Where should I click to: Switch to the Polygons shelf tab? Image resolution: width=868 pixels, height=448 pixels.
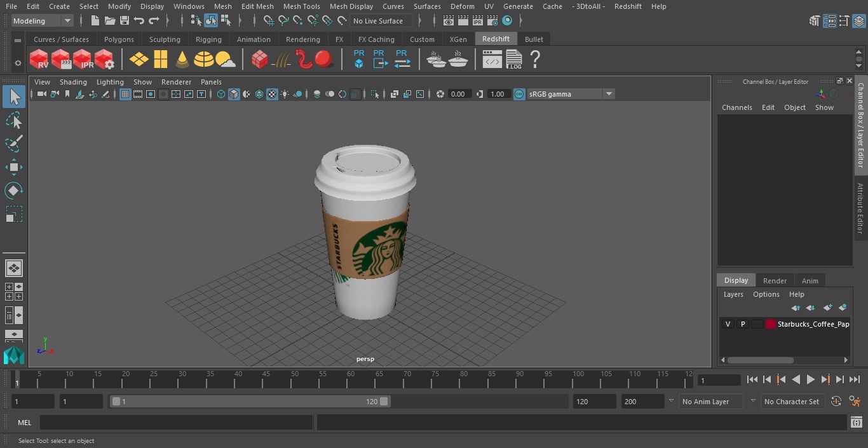click(x=119, y=39)
